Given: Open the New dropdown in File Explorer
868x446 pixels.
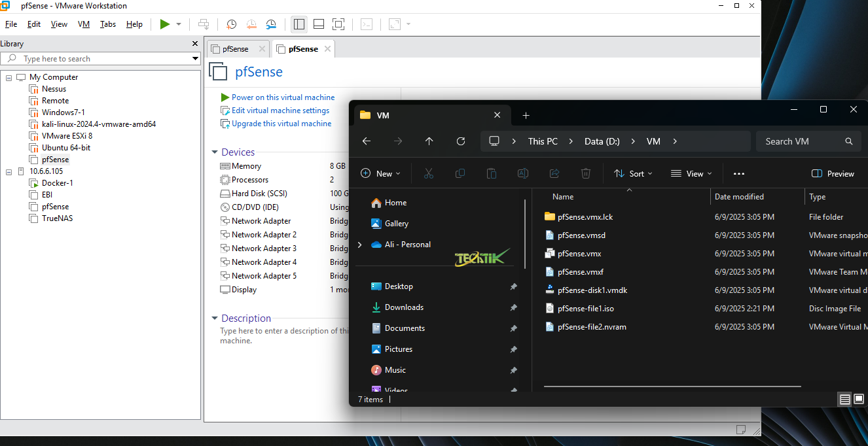Looking at the screenshot, I should [x=381, y=174].
